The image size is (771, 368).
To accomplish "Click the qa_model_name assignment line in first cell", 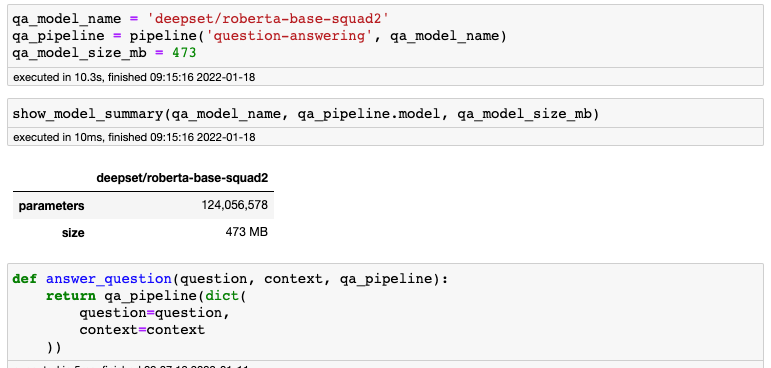I will click(x=201, y=19).
